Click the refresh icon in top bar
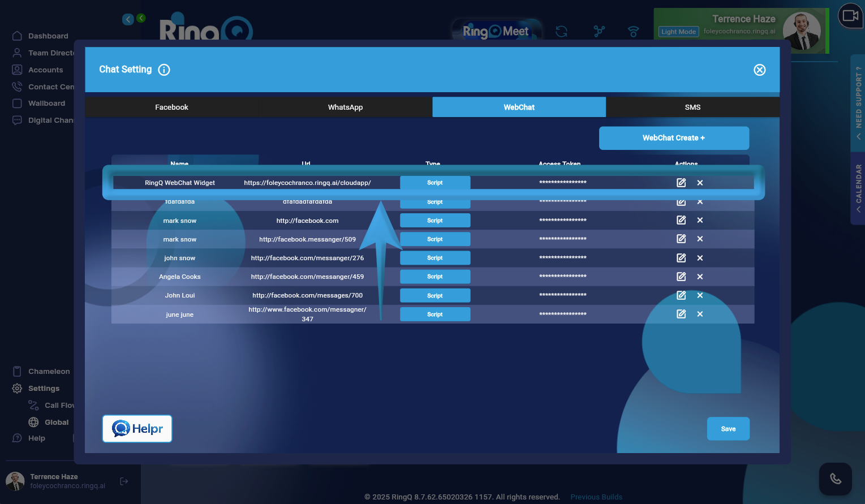The image size is (865, 504). pyautogui.click(x=561, y=32)
